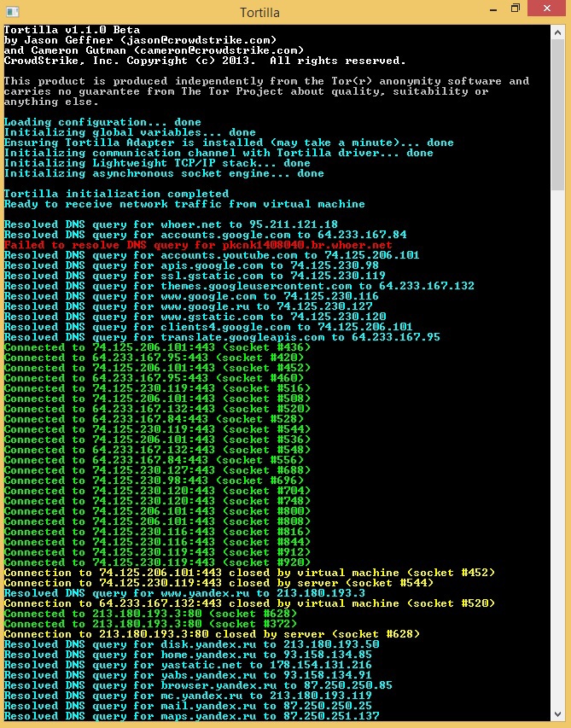Screen dimensions: 571x728
Task: Click 'Loading configuration... done' line
Action: click(x=102, y=122)
